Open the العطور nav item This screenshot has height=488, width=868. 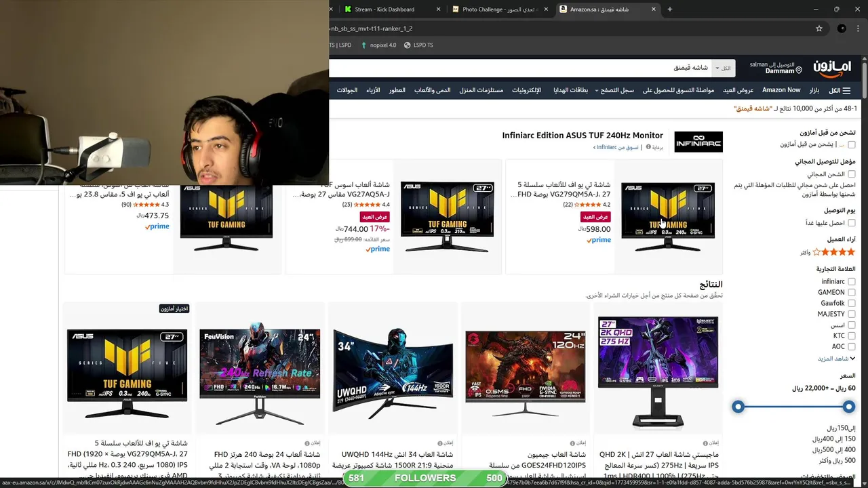point(397,90)
